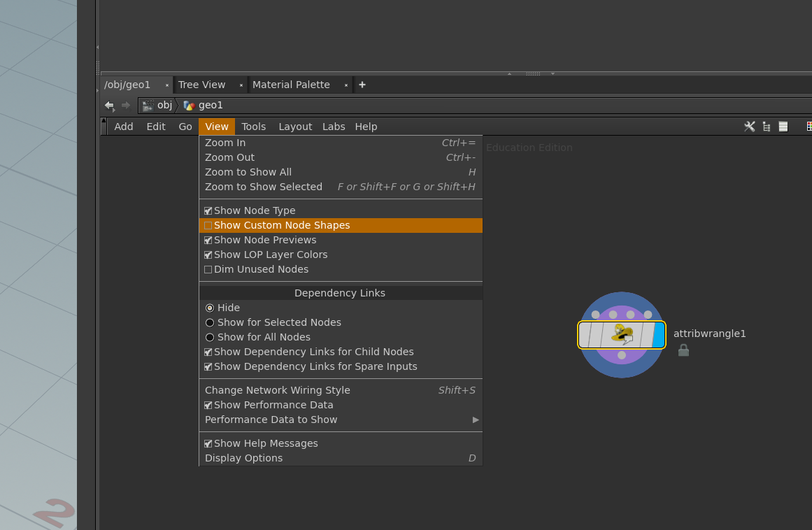812x530 pixels.
Task: Open the wrench tools icon in toolbar
Action: pos(749,127)
